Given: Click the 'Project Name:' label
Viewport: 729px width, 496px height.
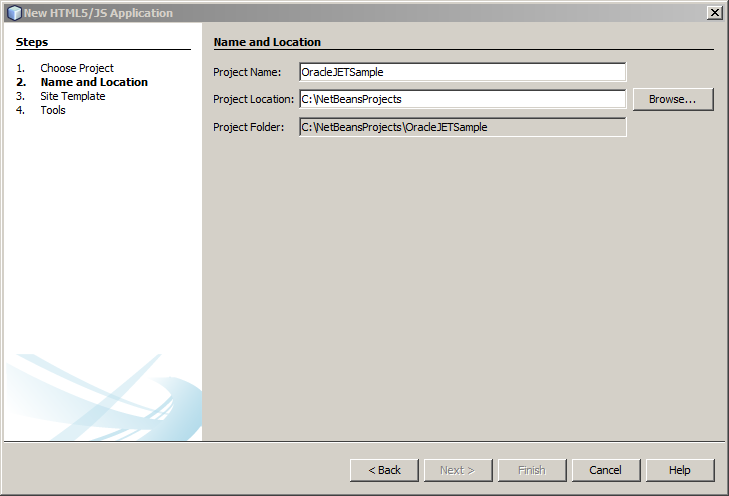Looking at the screenshot, I should pyautogui.click(x=247, y=72).
